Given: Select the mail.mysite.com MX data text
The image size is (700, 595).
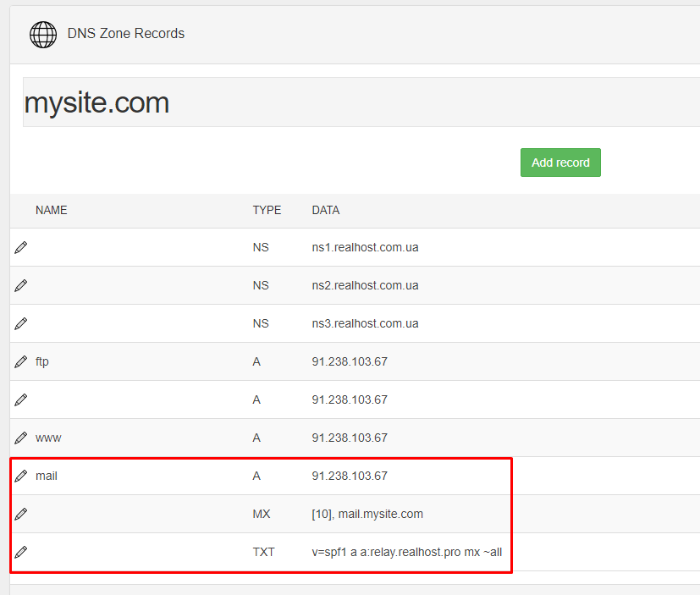Looking at the screenshot, I should [380, 515].
